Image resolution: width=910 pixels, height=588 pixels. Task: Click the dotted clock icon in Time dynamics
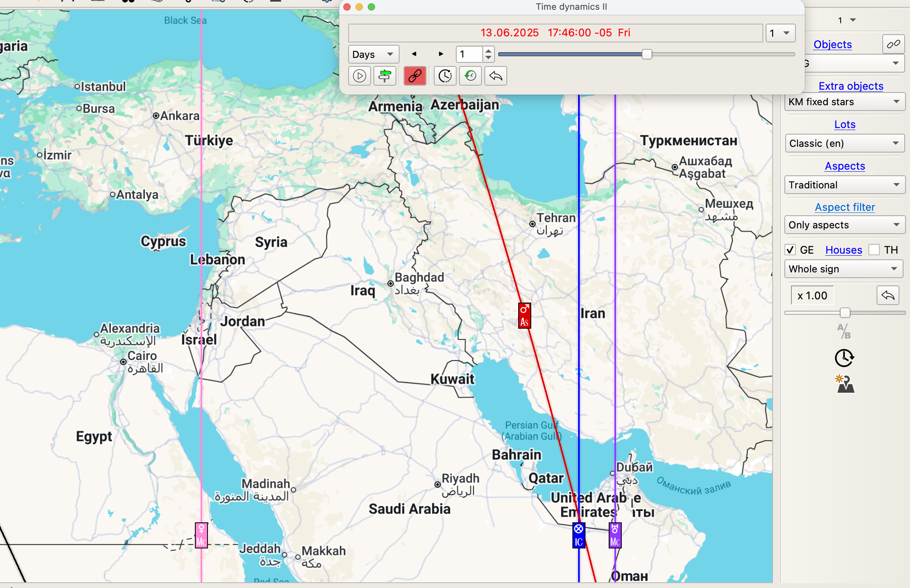tap(445, 76)
